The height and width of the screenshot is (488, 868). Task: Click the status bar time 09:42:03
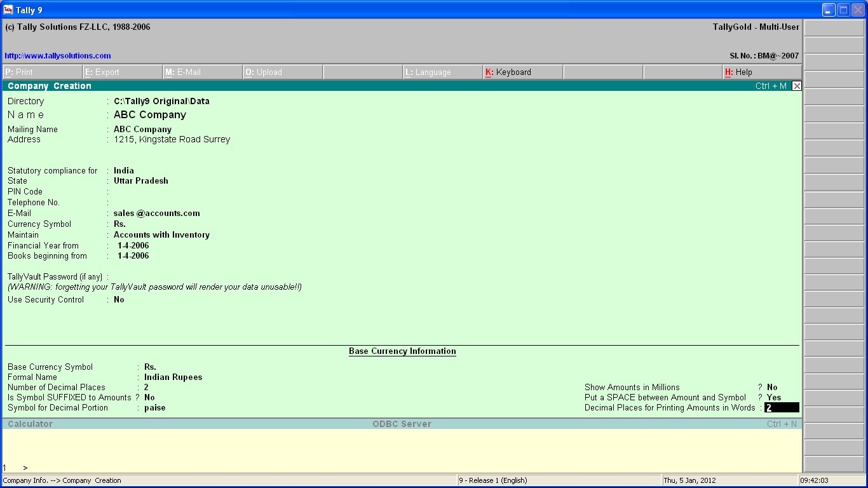814,480
